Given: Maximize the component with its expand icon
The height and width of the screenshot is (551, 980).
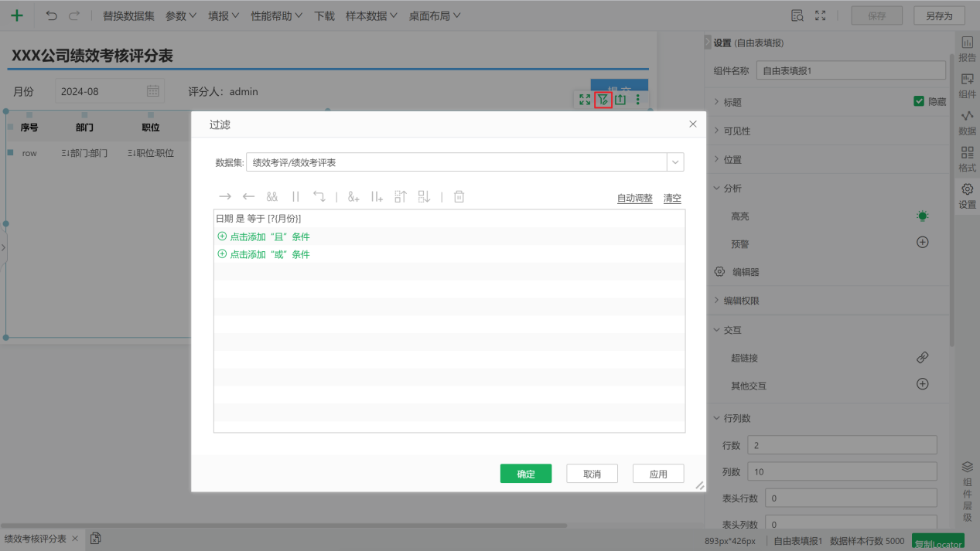Looking at the screenshot, I should click(x=585, y=100).
